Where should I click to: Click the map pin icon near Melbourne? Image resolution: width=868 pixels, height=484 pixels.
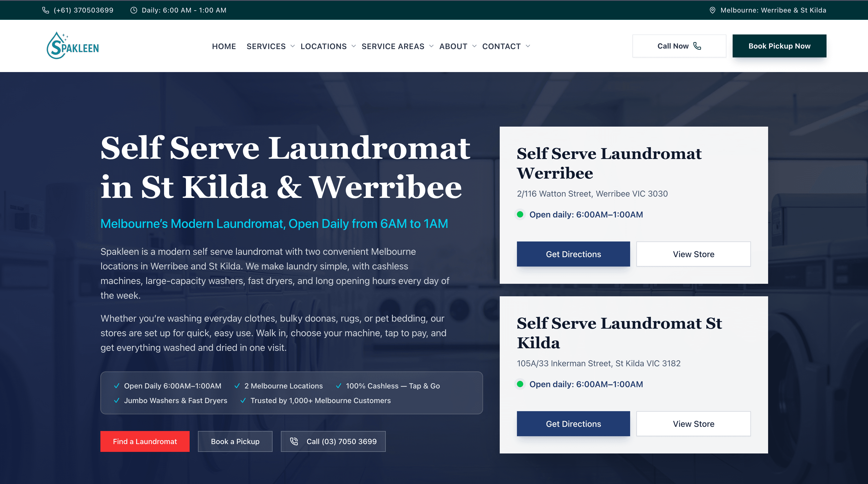click(x=712, y=10)
